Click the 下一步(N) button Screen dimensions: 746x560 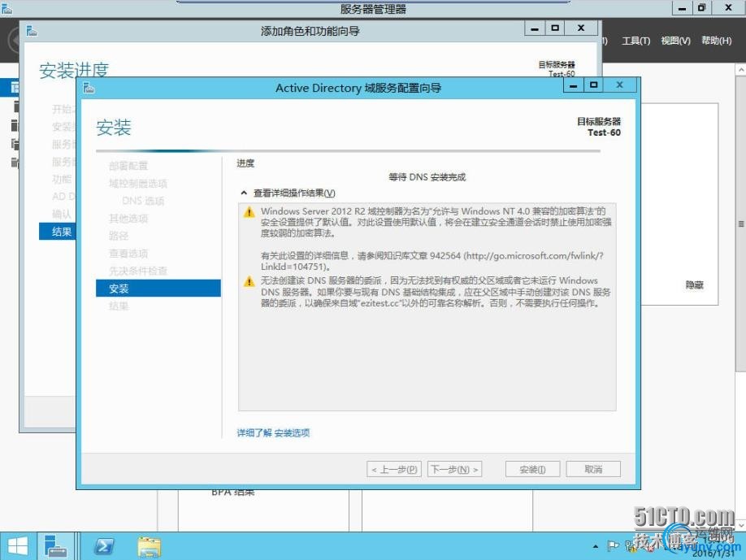(x=455, y=470)
